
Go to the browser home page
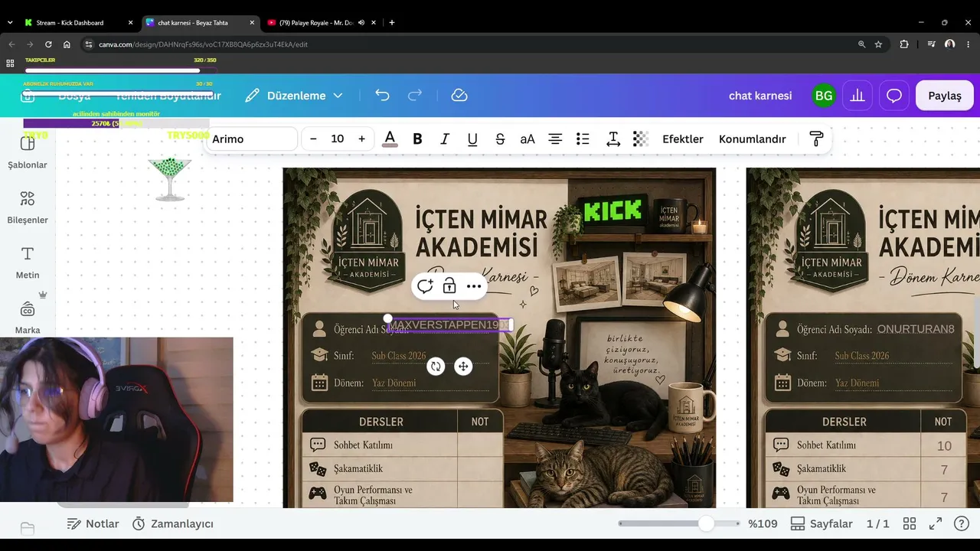point(67,44)
